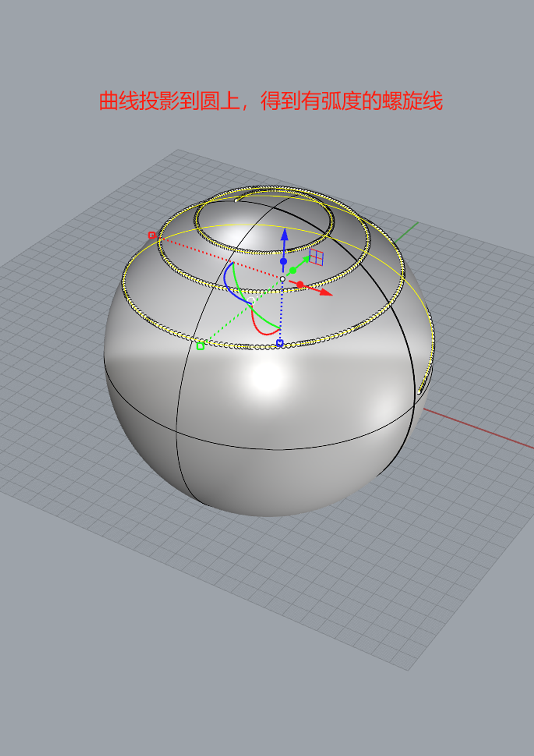Image resolution: width=534 pixels, height=756 pixels.
Task: Toggle the green square handle on dashed green line
Action: click(x=200, y=346)
